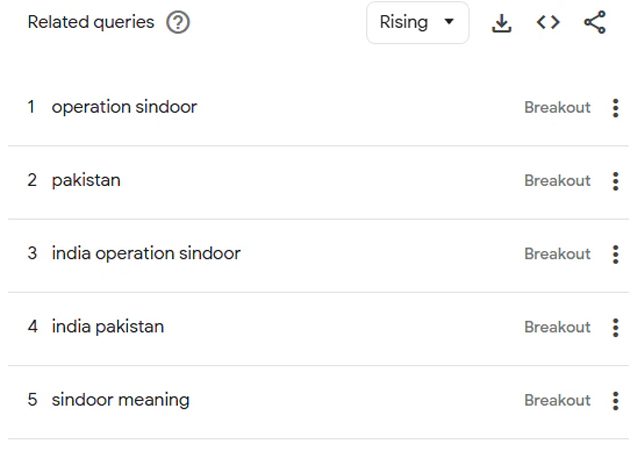Viewport: 640px width, 450px height.
Task: Open three-dot menu beside pakistan
Action: click(616, 181)
